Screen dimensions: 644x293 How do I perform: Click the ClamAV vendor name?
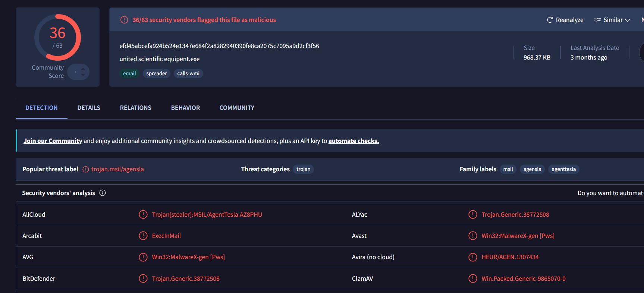click(x=362, y=278)
